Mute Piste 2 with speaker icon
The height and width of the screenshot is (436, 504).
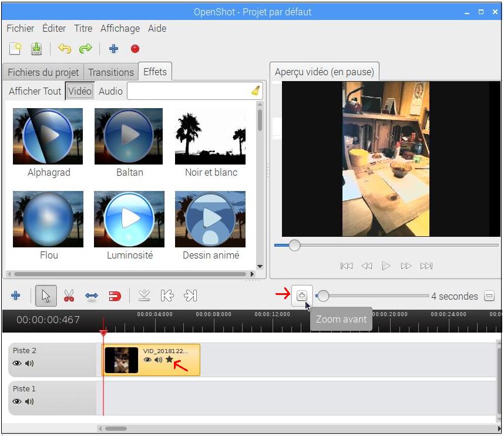tap(29, 363)
